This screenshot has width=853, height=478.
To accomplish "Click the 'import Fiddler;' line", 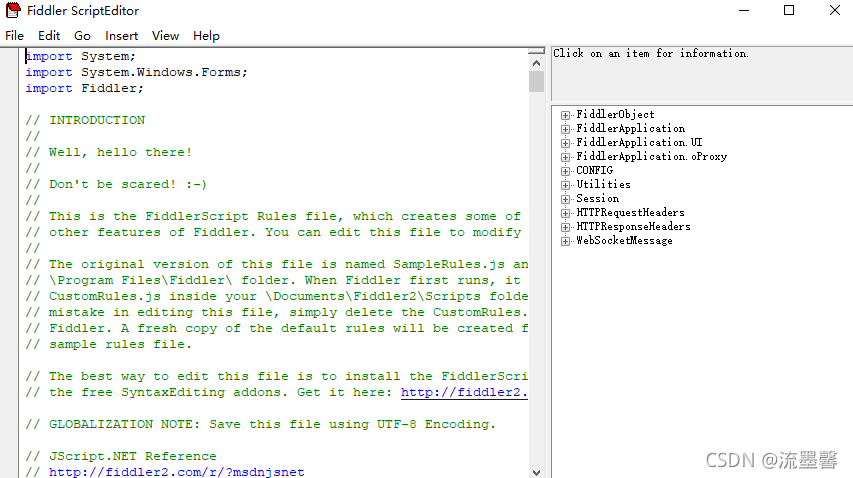I will [x=84, y=89].
